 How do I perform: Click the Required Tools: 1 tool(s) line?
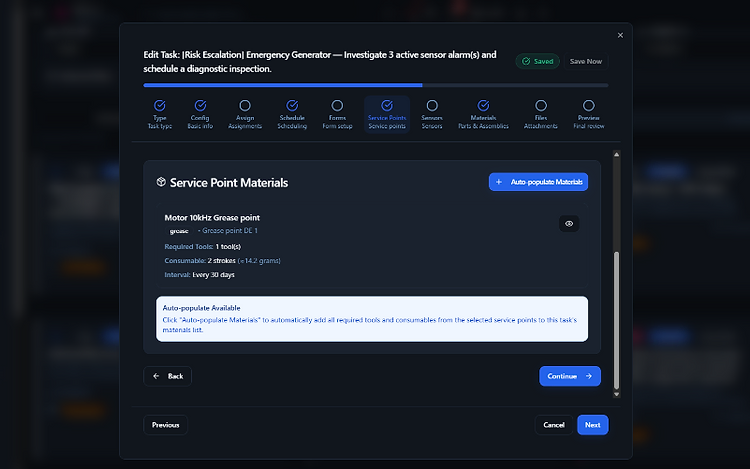[203, 247]
